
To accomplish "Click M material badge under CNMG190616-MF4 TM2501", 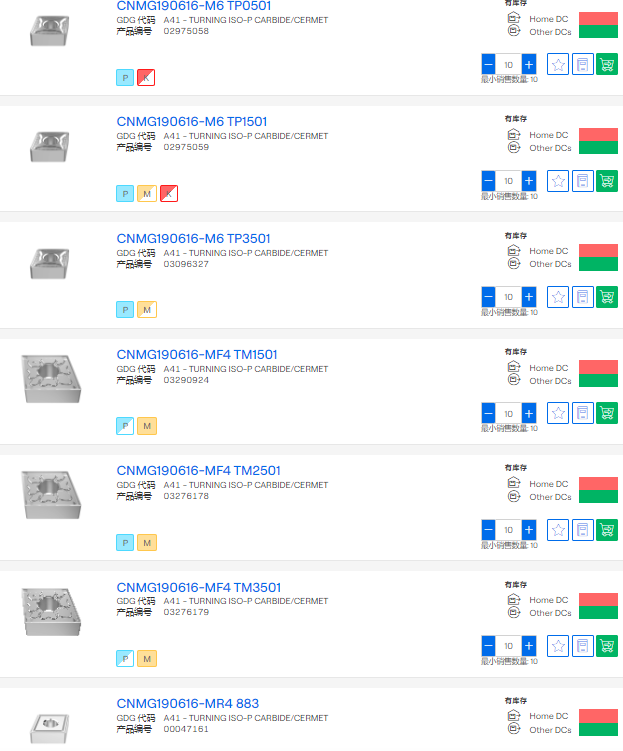I will 147,542.
